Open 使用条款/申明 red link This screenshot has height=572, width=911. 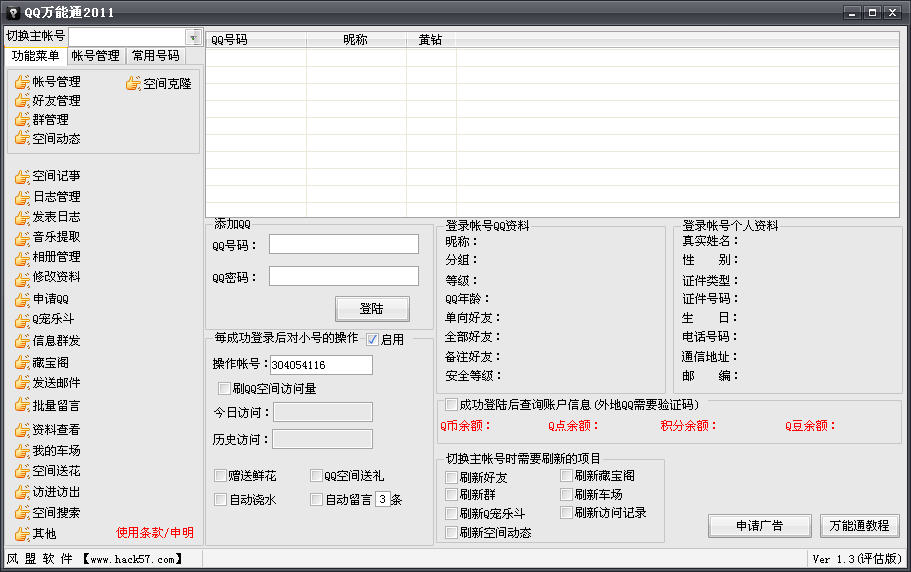pos(155,533)
